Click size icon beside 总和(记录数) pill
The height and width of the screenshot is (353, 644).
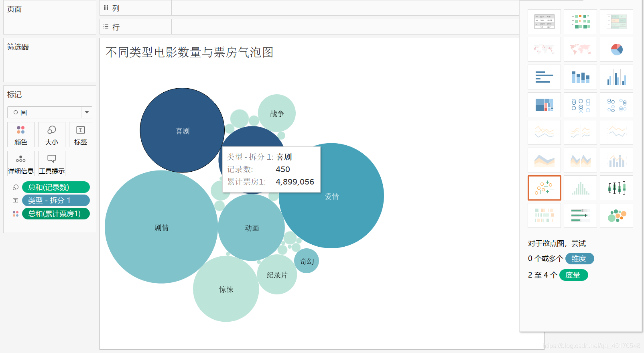16,187
